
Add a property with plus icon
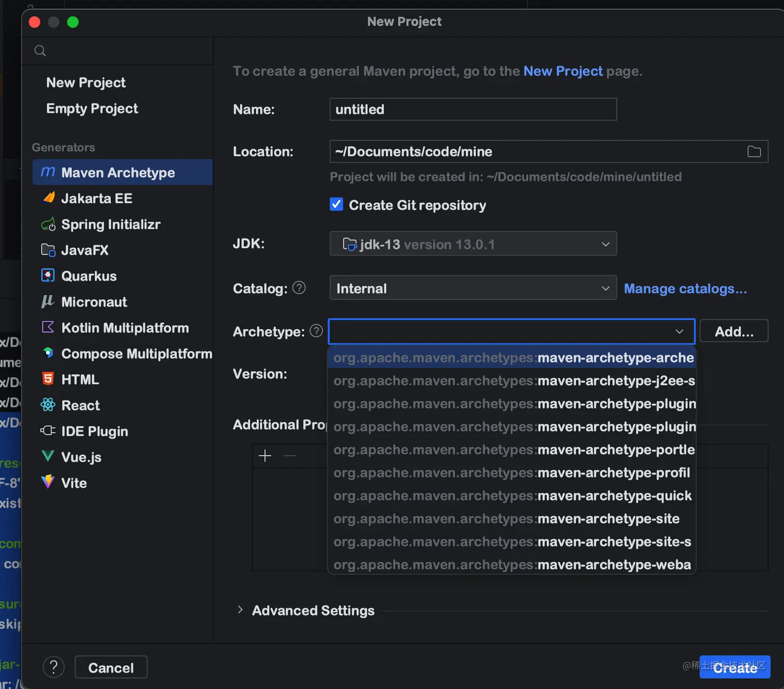pos(265,456)
